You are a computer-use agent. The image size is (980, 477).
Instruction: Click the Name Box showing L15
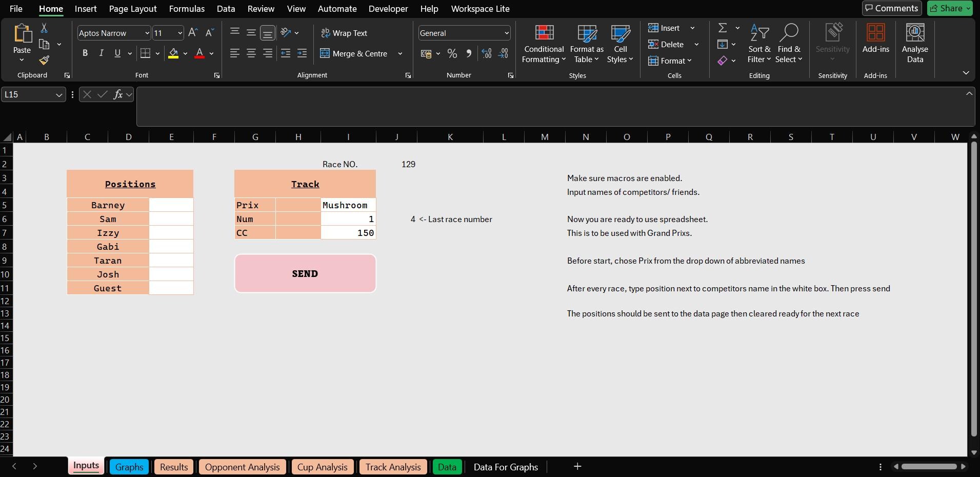(28, 94)
